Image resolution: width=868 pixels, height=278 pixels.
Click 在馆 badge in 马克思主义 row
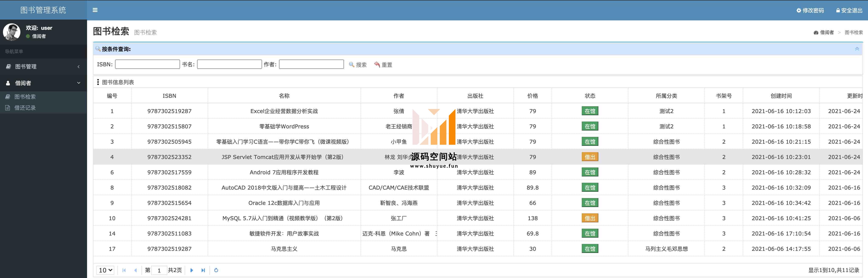pos(590,249)
